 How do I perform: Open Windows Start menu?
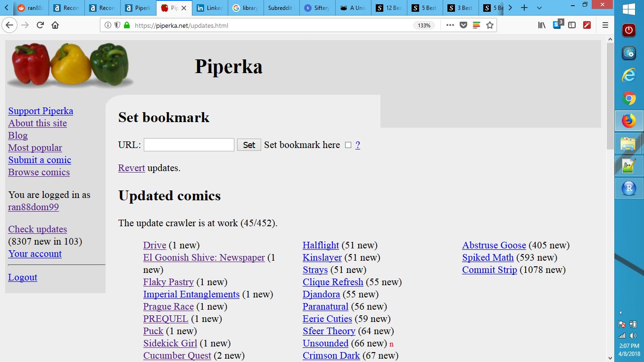coord(629,9)
